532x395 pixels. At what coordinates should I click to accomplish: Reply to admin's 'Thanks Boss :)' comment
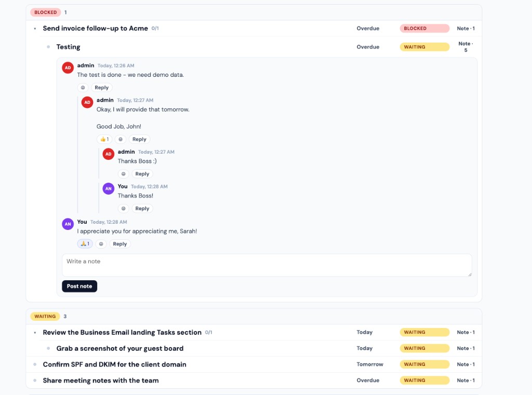pyautogui.click(x=142, y=174)
